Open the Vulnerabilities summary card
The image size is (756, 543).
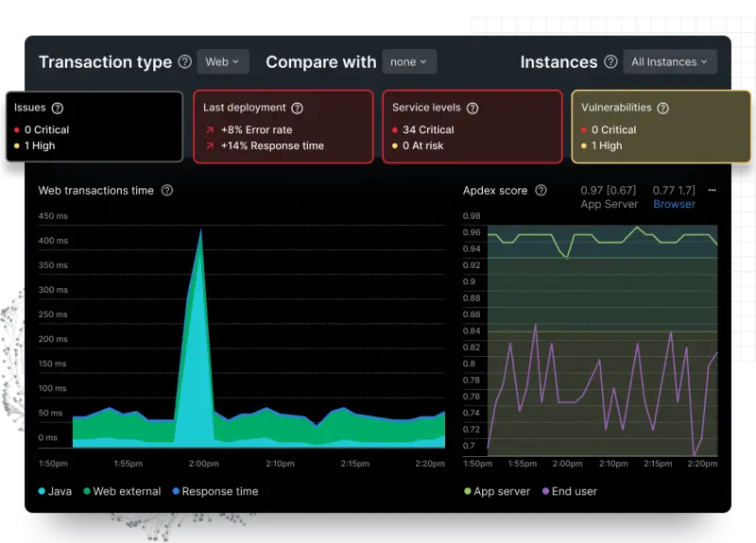tap(661, 127)
